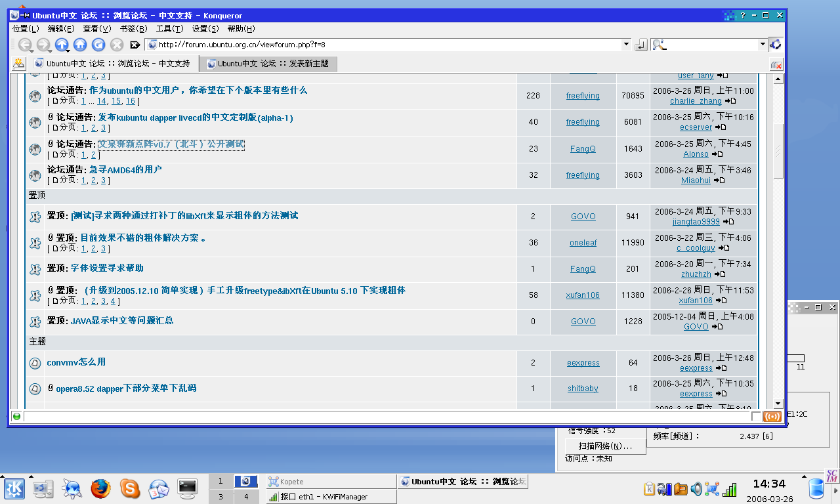
Task: Open the Trash icon in panel
Action: click(816, 490)
